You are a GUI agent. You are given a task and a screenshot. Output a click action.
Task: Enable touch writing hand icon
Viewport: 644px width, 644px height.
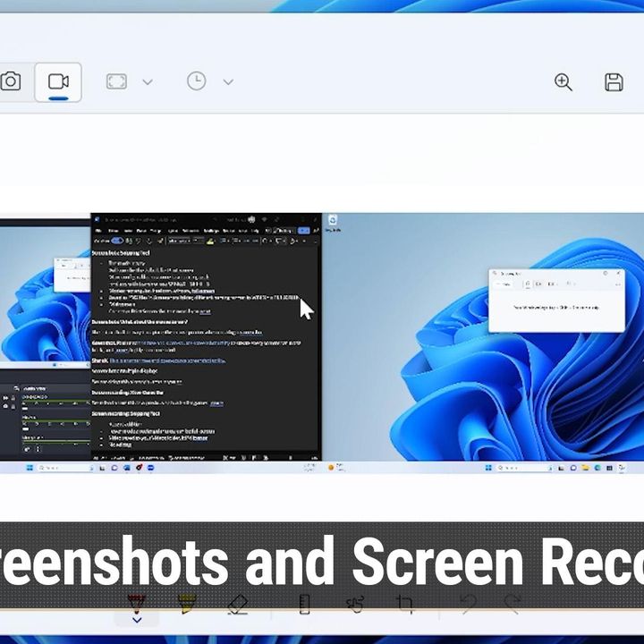[355, 605]
